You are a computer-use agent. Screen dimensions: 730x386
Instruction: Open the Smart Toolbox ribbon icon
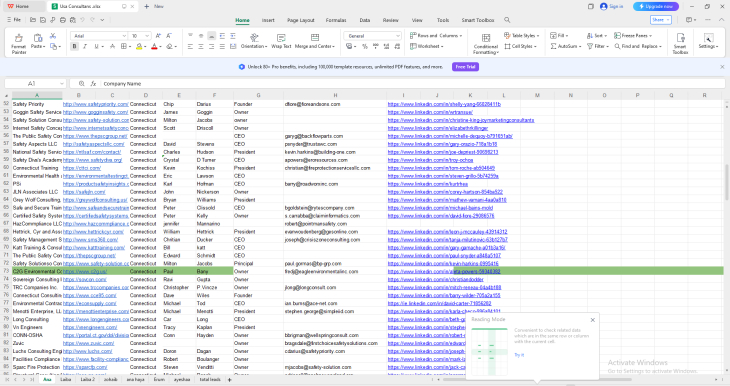click(680, 43)
